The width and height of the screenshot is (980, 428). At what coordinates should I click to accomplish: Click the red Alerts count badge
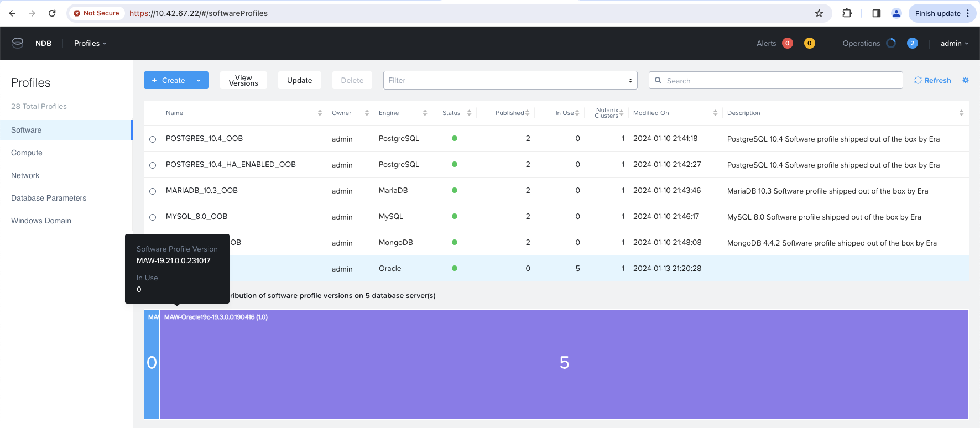point(788,43)
